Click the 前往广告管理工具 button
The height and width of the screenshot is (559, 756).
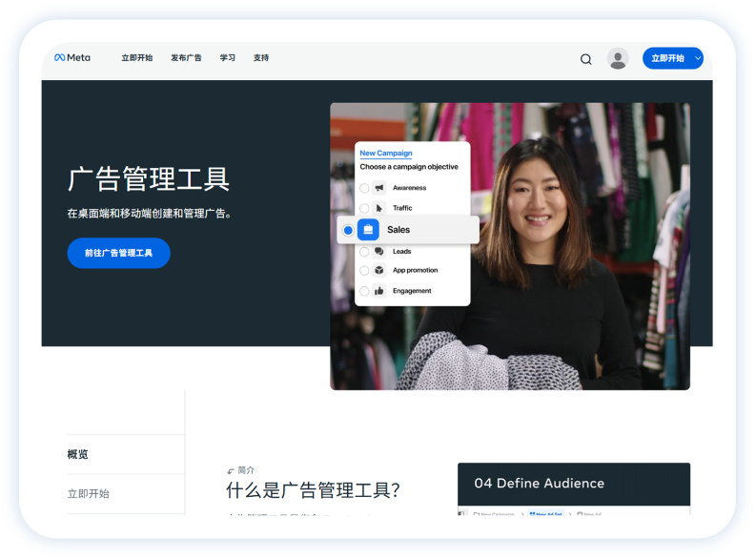click(118, 253)
